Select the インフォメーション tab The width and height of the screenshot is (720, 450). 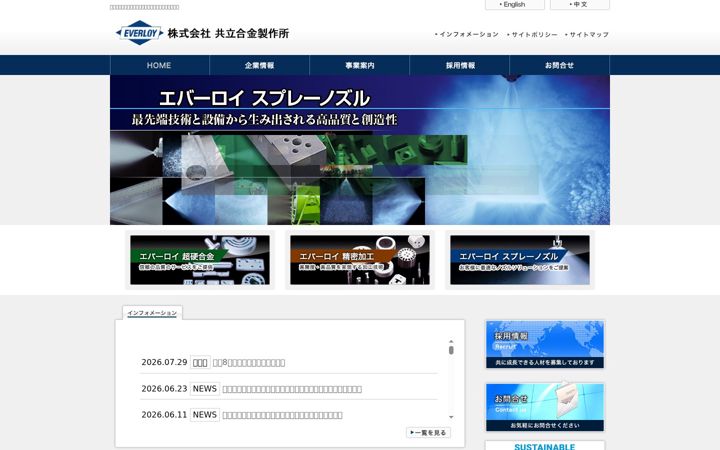pos(152,313)
